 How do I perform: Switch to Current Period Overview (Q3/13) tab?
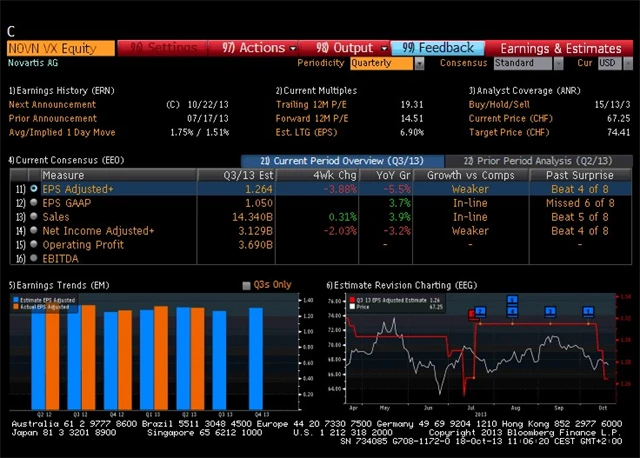pos(342,161)
